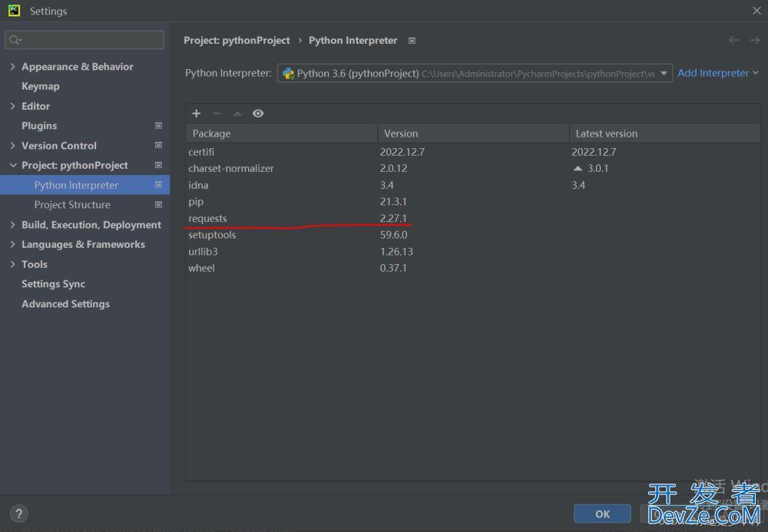Click version 0.37.1 of wheel

(393, 268)
